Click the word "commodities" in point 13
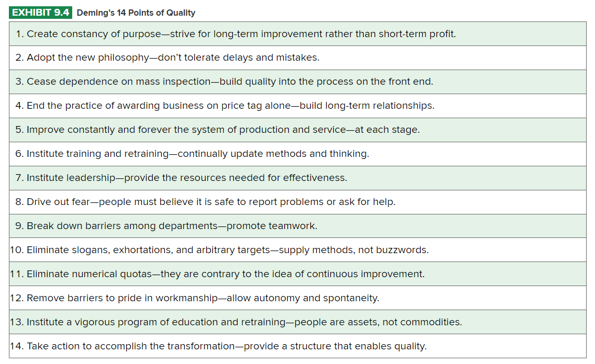The image size is (595, 364). (434, 322)
